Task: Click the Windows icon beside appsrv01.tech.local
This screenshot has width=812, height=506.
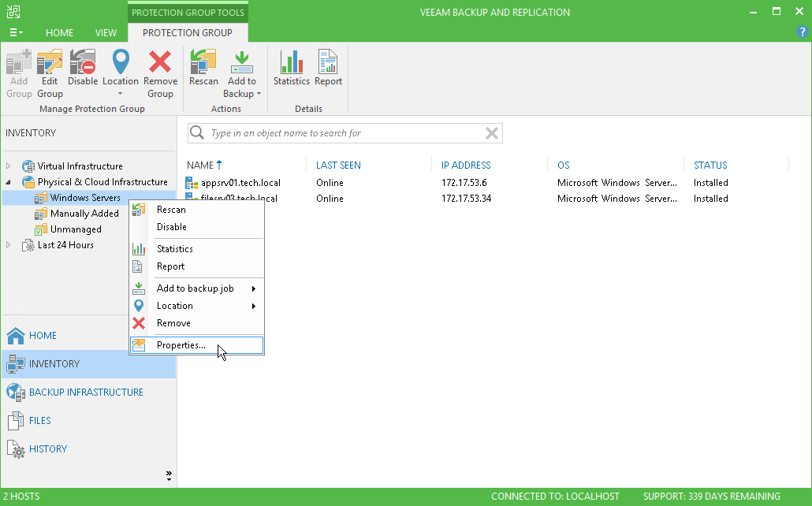Action: coord(192,183)
